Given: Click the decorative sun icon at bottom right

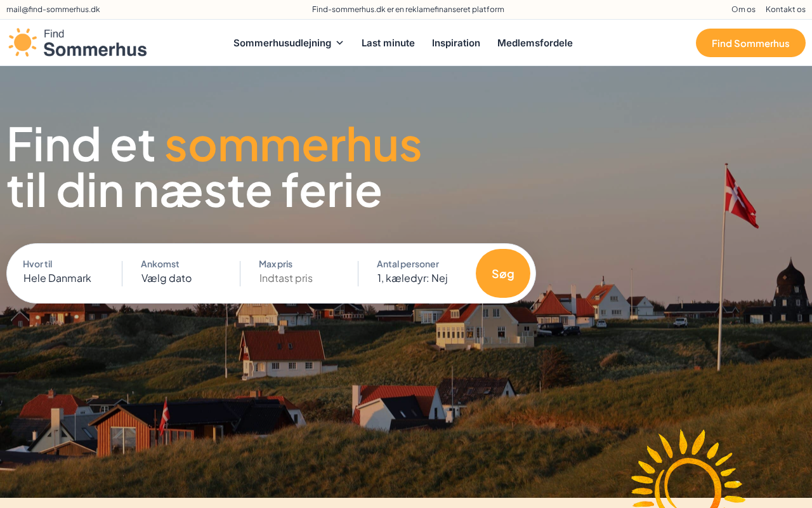Looking at the screenshot, I should click(x=688, y=469).
